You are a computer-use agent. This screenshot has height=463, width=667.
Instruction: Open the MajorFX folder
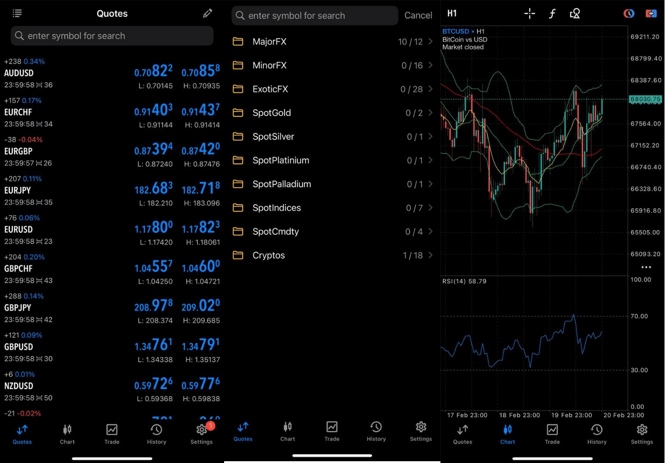332,42
